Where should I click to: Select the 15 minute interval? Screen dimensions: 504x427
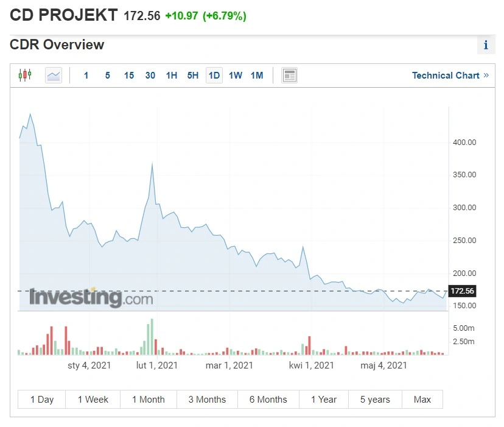(x=129, y=76)
